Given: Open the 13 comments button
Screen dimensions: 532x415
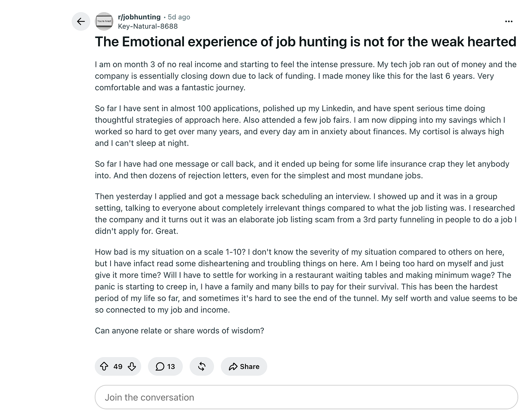Looking at the screenshot, I should click(x=165, y=366).
